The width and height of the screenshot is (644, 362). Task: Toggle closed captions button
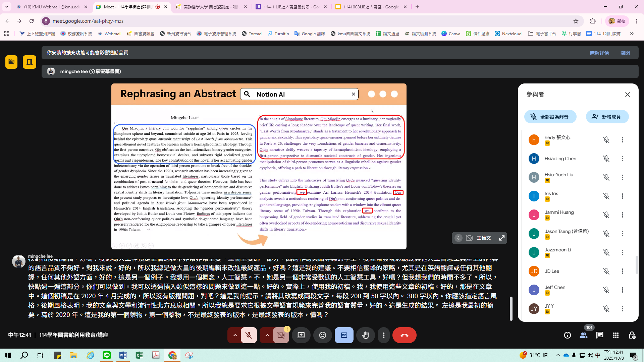coord(344,335)
